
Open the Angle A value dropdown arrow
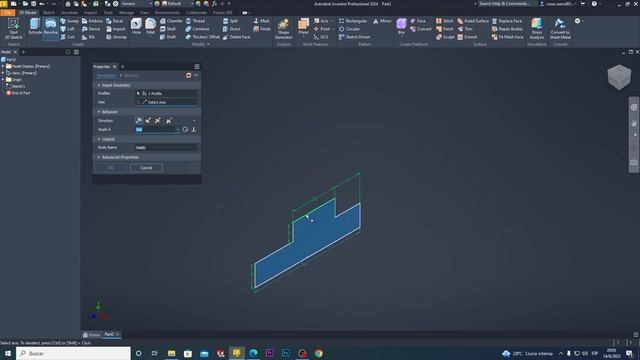(x=178, y=129)
